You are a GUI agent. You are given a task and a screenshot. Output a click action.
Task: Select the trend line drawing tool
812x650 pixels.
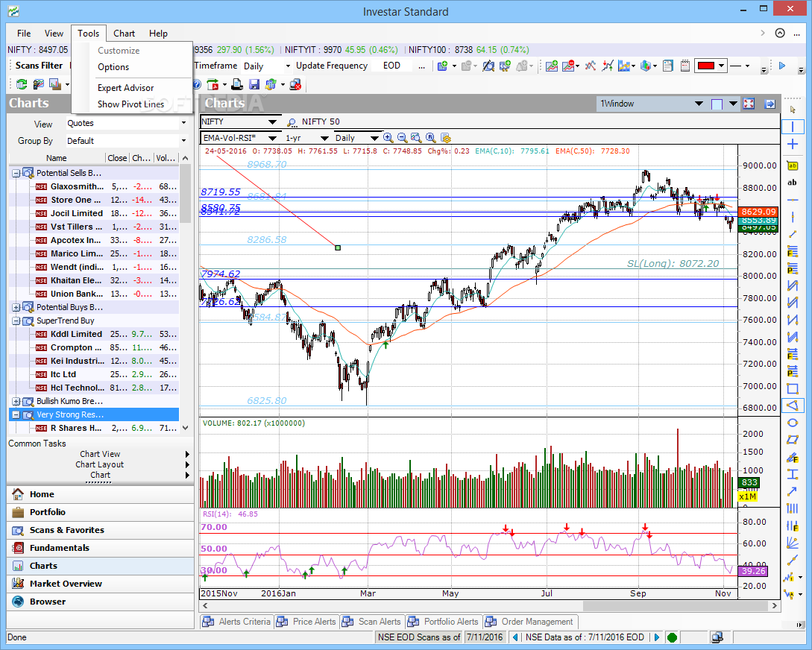click(x=793, y=235)
